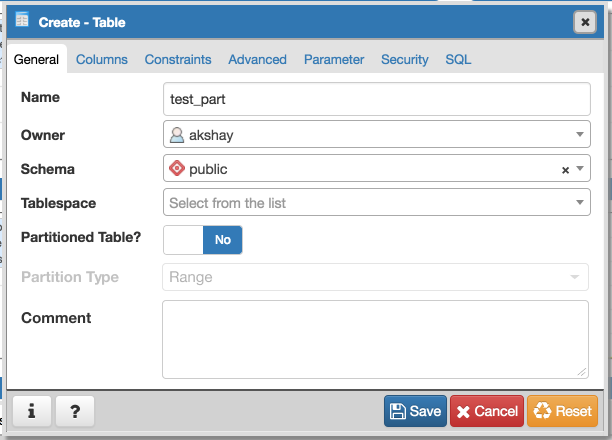
Task: Clear the public schema with x icon
Action: (x=565, y=170)
